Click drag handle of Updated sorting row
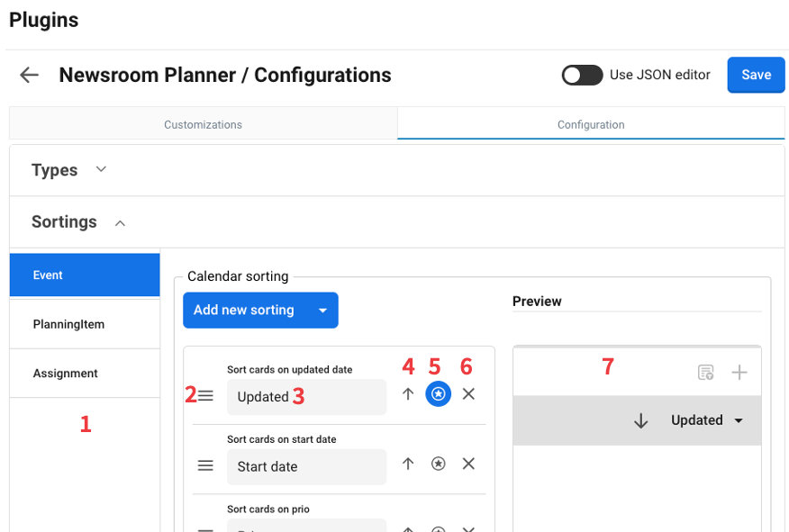The width and height of the screenshot is (789, 532). (205, 395)
